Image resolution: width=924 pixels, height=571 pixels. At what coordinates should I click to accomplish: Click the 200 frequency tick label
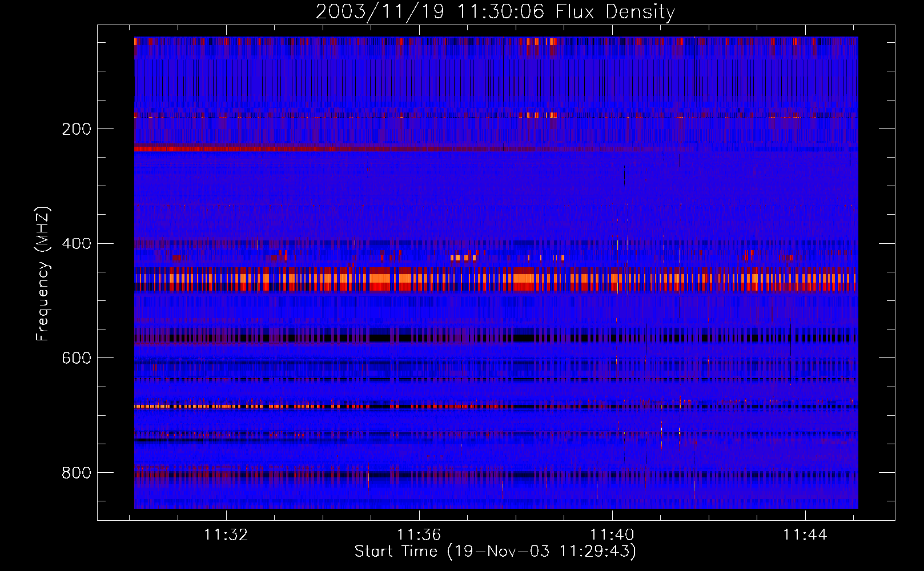point(77,129)
